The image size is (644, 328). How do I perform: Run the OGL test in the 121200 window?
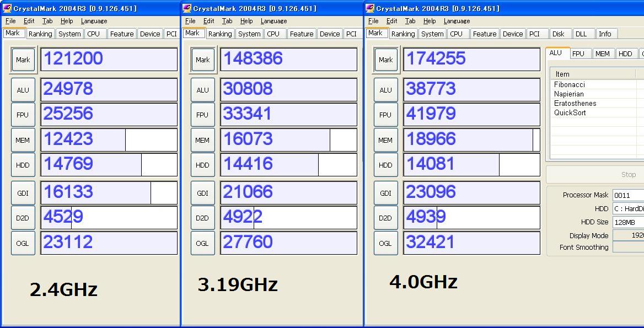[x=23, y=243]
